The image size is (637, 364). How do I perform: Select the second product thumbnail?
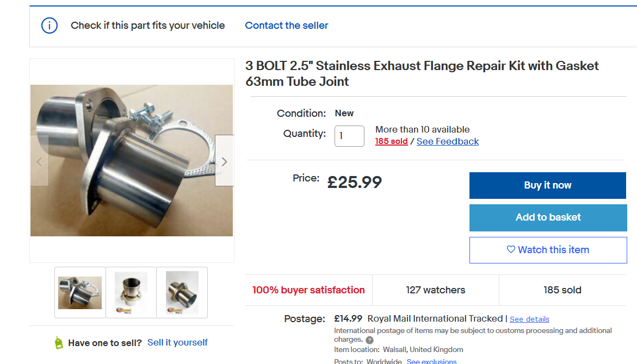131,292
